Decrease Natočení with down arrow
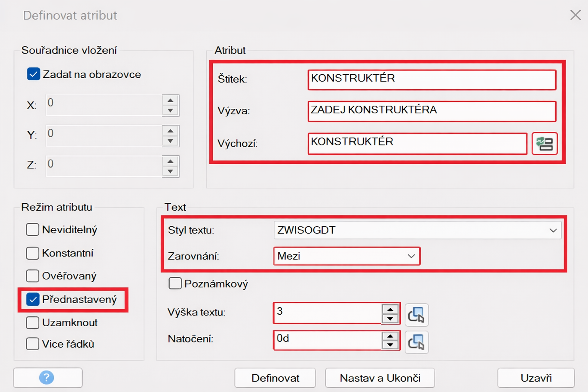The height and width of the screenshot is (392, 588). [390, 345]
